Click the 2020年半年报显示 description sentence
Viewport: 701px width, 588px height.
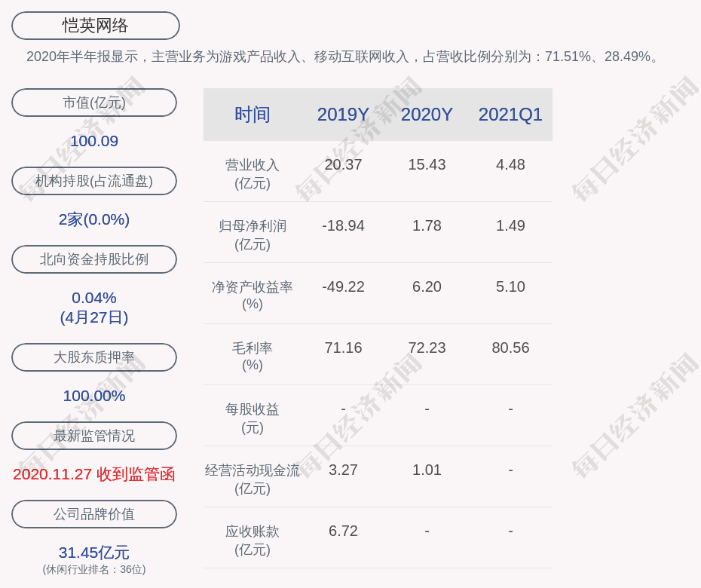(344, 57)
